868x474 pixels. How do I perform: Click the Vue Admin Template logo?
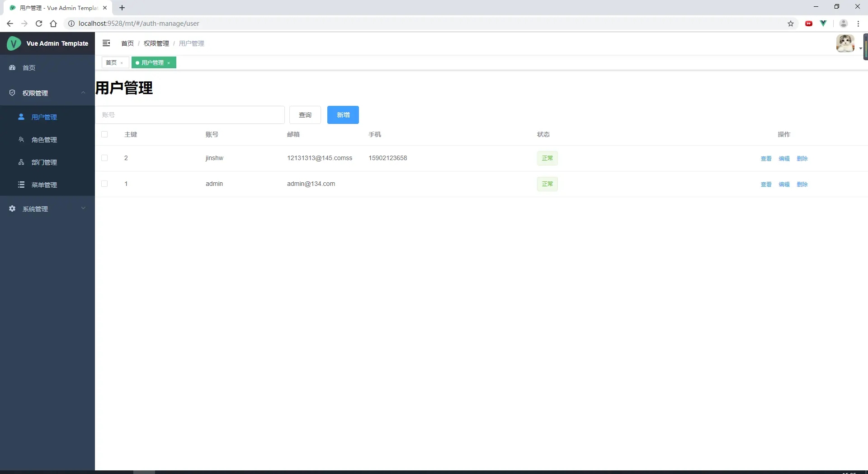pos(14,43)
